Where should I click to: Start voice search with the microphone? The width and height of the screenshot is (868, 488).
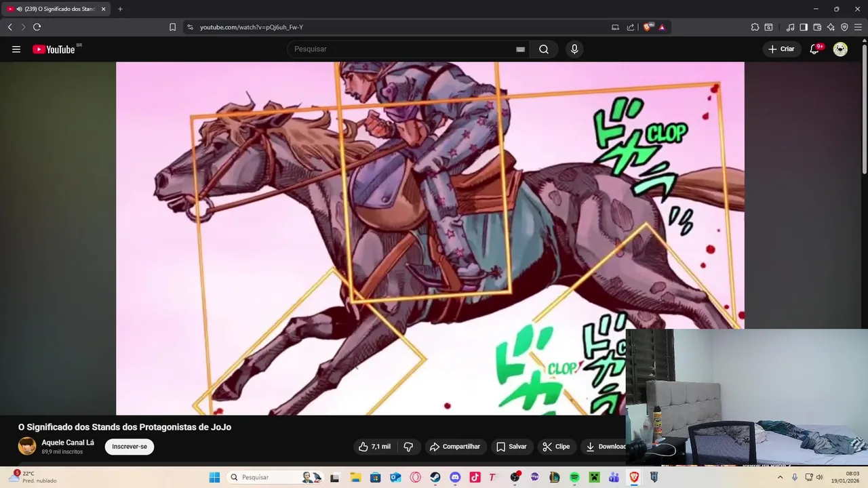[x=574, y=49]
